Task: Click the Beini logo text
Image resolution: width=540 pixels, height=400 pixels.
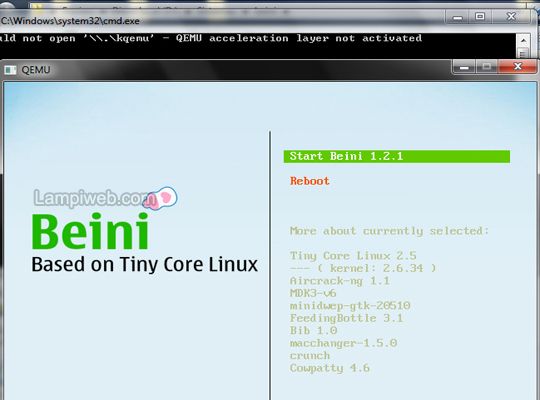Action: 90,231
